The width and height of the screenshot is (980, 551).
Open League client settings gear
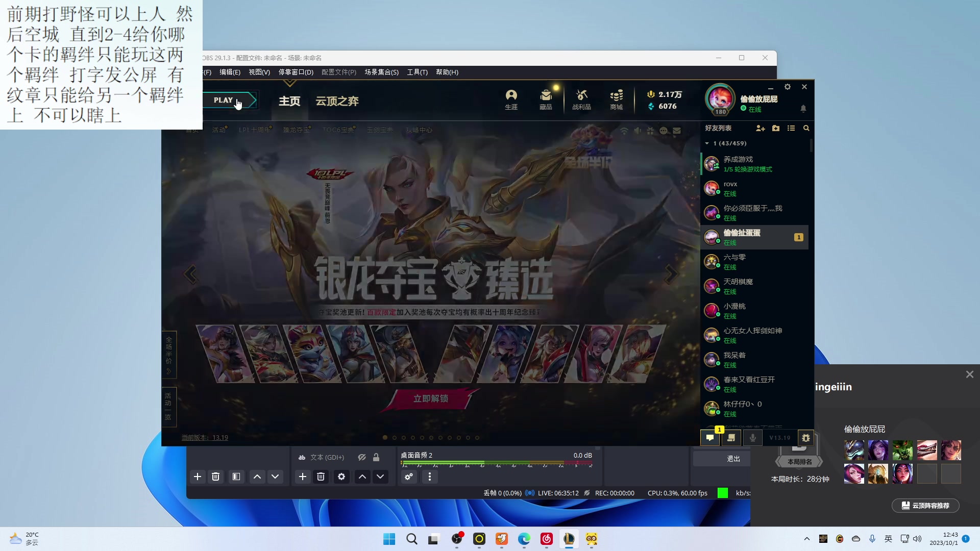(788, 87)
